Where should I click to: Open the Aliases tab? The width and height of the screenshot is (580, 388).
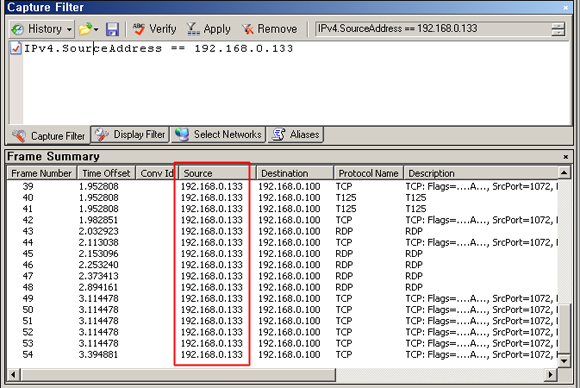tap(296, 134)
